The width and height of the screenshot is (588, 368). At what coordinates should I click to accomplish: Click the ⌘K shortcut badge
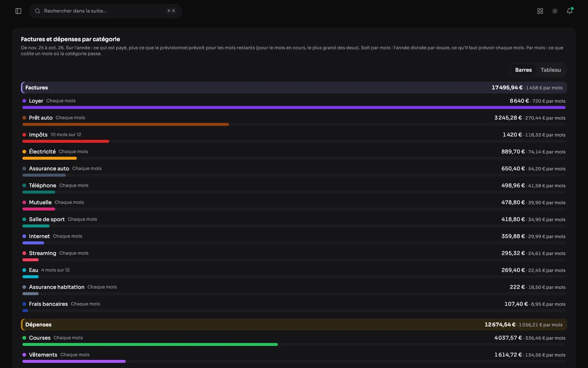pos(171,11)
